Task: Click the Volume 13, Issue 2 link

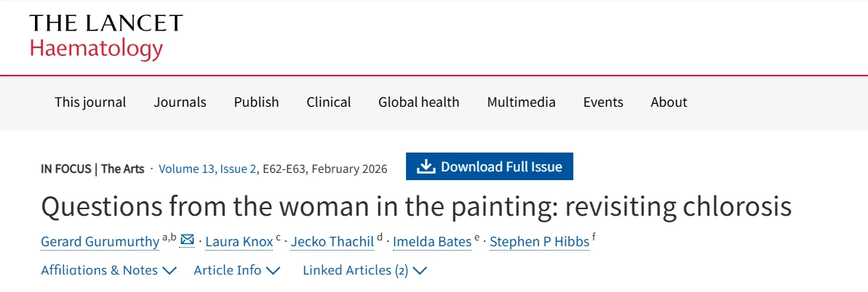Action: [x=207, y=169]
